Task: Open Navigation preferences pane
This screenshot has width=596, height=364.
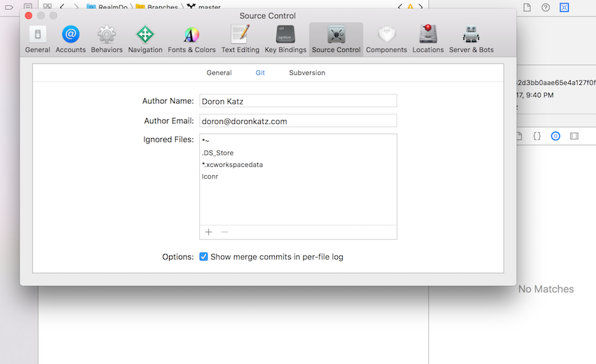Action: coord(145,39)
